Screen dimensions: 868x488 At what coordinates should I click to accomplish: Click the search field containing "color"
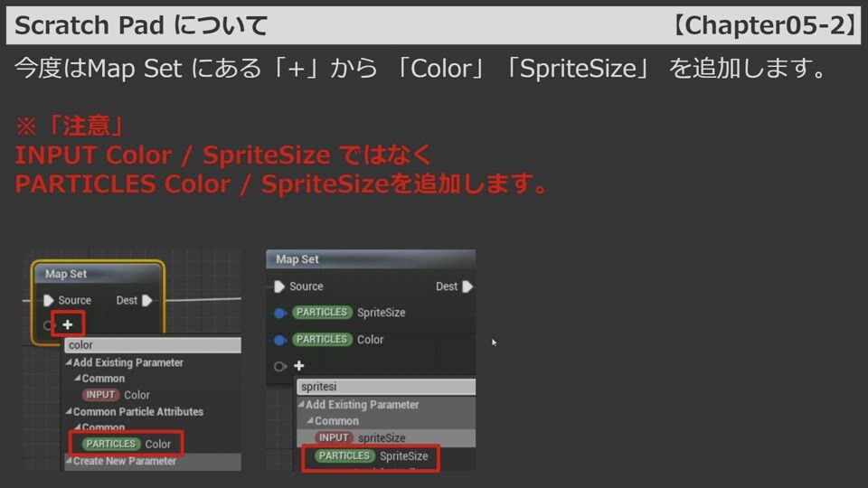tap(153, 345)
